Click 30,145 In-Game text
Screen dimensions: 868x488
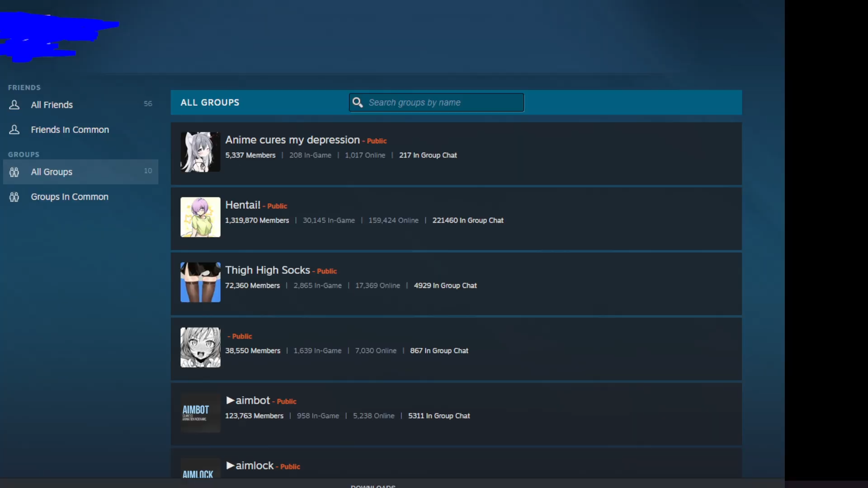329,220
